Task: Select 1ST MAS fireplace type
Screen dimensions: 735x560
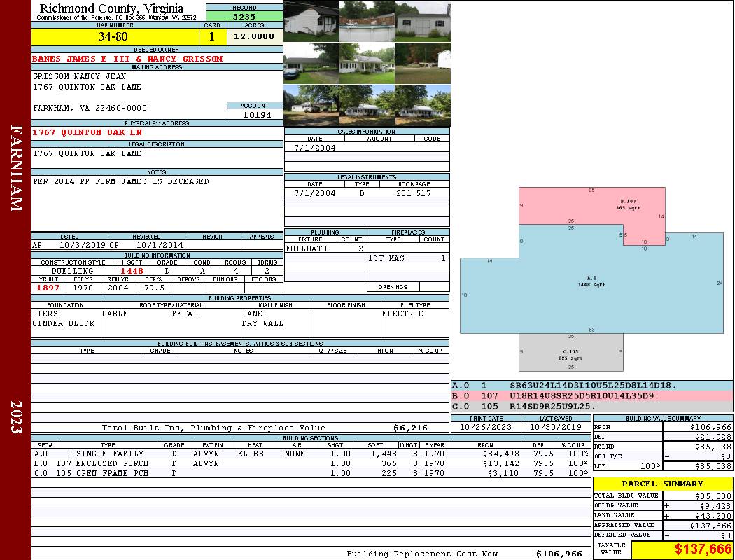Action: click(386, 258)
